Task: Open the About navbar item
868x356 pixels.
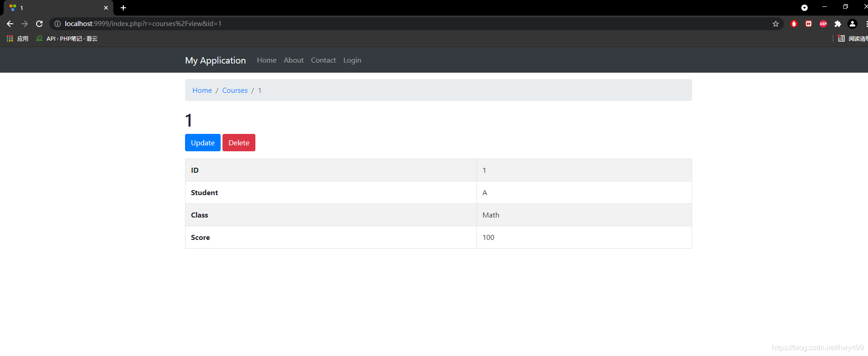Action: click(294, 60)
